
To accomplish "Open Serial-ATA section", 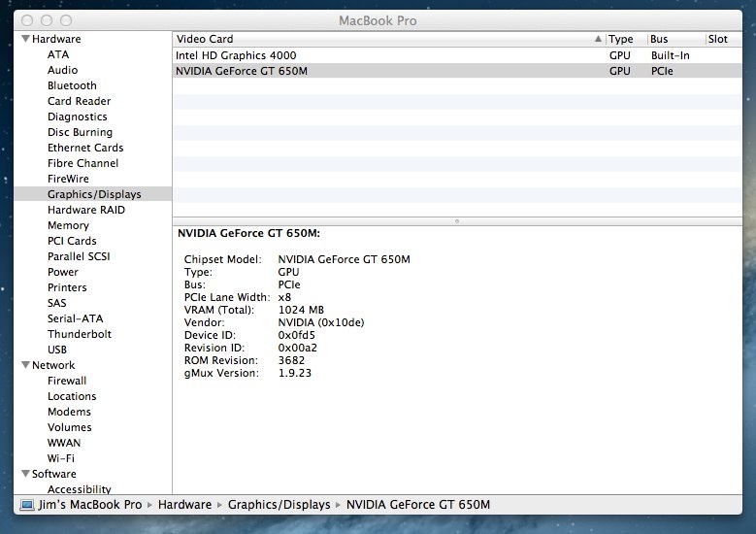I will (x=76, y=318).
